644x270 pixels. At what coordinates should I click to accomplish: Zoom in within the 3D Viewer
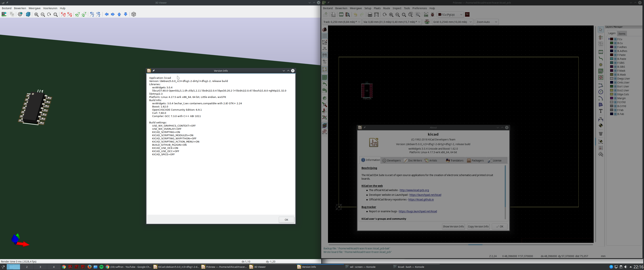37,14
